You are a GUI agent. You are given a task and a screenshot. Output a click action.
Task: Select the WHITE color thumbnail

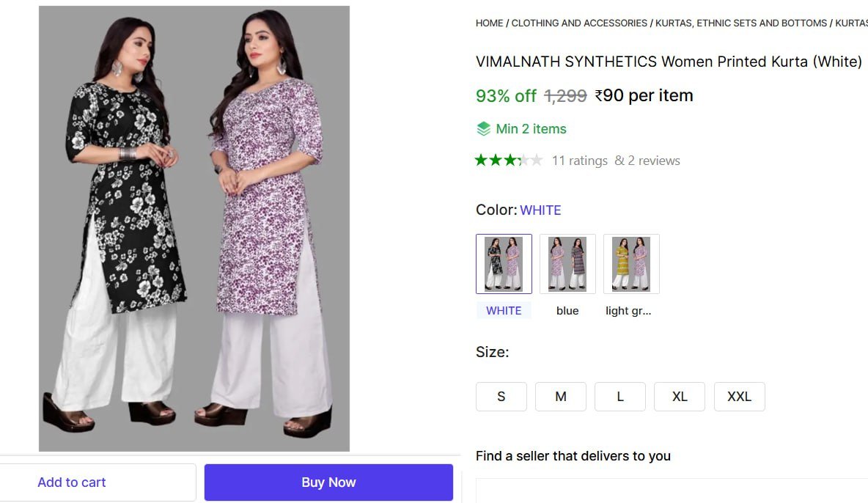click(x=504, y=264)
